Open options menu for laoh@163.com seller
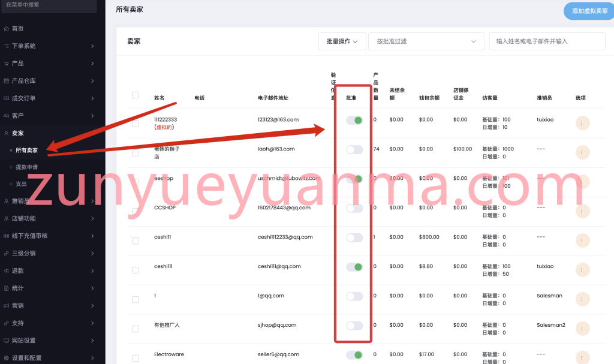This screenshot has height=364, width=614. coord(582,152)
